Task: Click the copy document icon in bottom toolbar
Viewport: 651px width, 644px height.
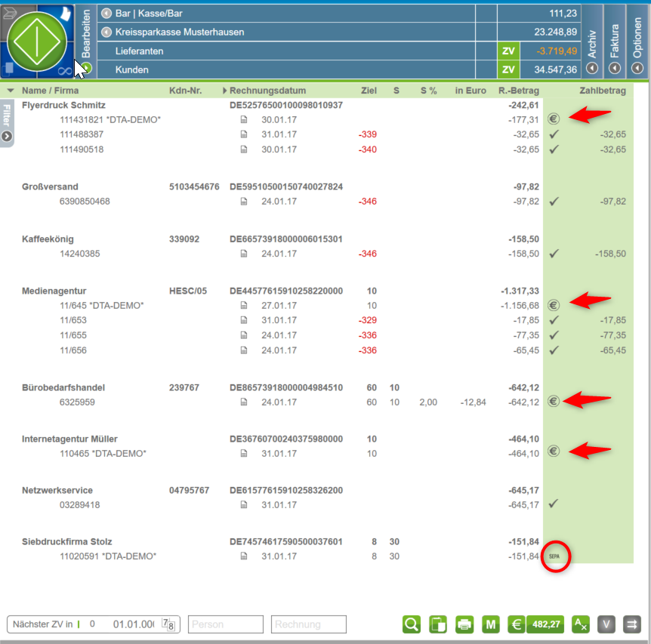Action: pyautogui.click(x=438, y=624)
